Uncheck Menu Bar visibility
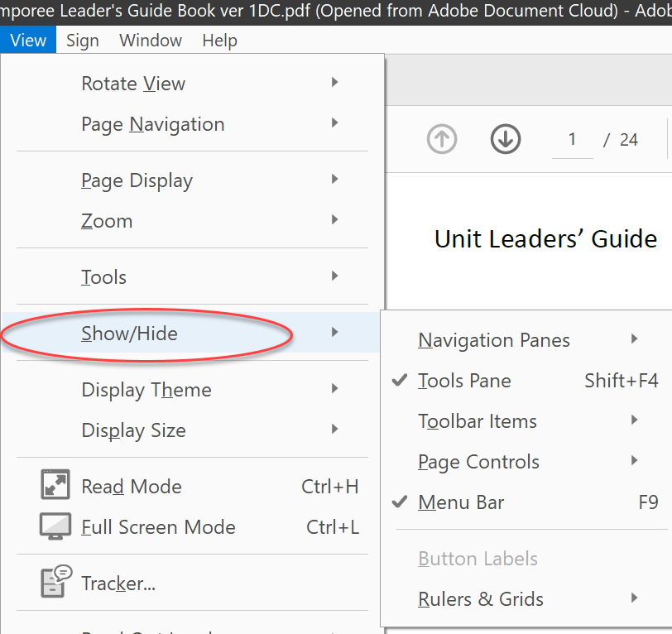This screenshot has width=672, height=634. click(457, 502)
